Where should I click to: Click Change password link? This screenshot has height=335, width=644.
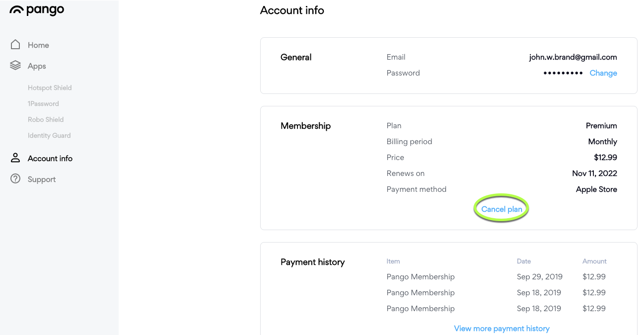(603, 73)
